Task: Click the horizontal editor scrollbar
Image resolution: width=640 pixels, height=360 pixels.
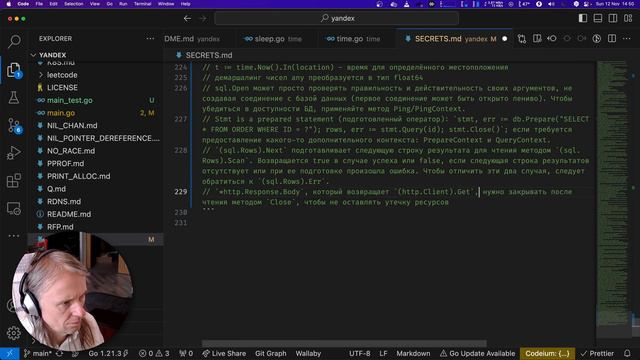Action: pyautogui.click(x=344, y=343)
